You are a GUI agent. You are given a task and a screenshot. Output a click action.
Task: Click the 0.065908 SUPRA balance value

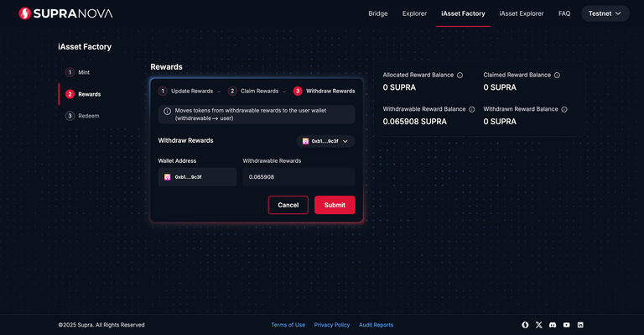tap(414, 122)
